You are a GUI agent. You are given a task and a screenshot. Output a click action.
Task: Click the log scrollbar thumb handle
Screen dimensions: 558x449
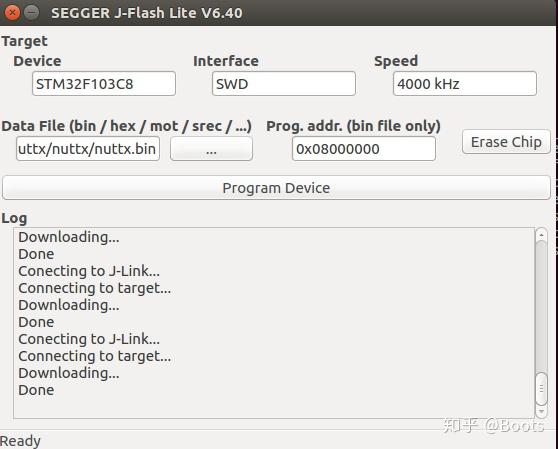coord(541,389)
